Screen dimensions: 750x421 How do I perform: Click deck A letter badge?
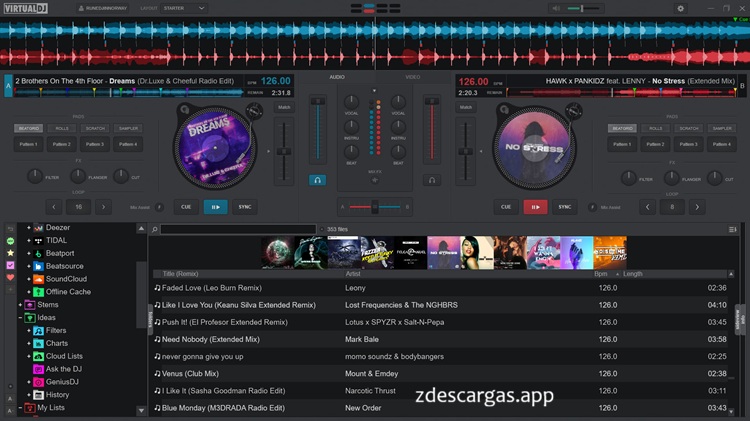coord(8,86)
